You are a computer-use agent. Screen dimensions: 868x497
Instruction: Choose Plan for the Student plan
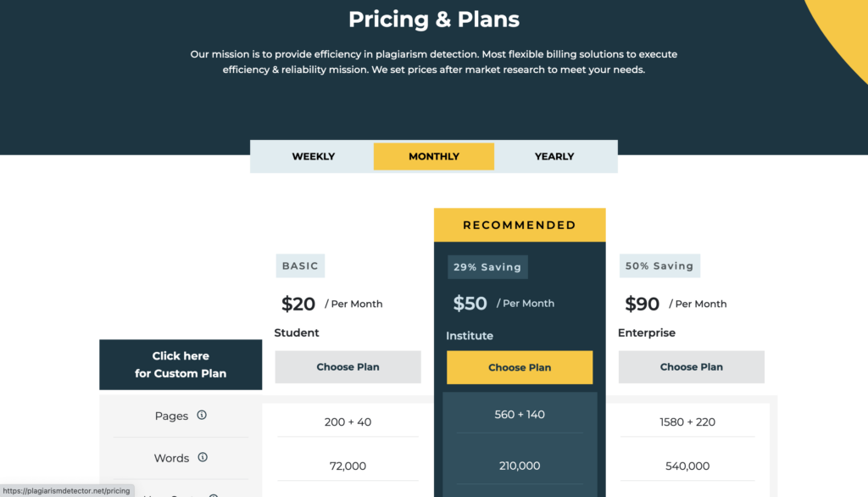coord(348,366)
